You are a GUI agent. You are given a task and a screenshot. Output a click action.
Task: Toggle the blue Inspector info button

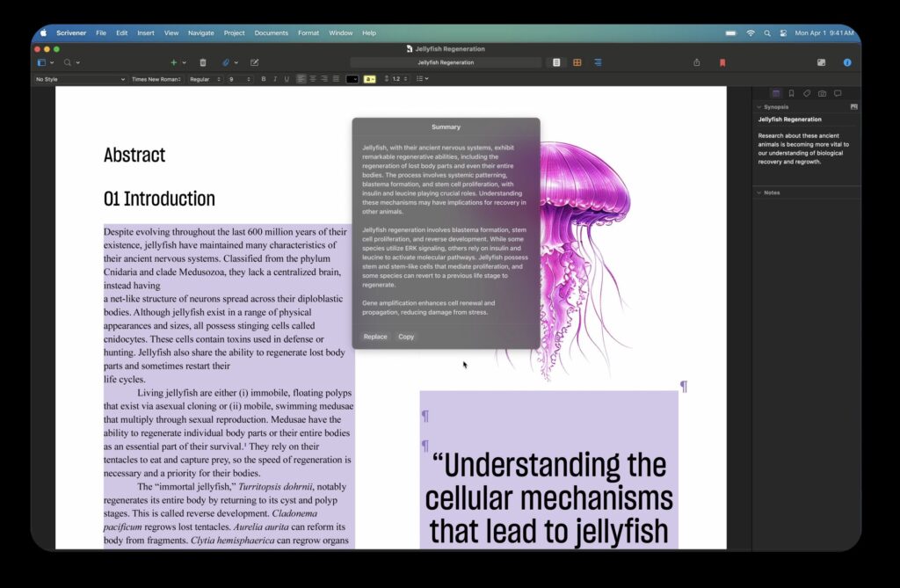pos(847,62)
